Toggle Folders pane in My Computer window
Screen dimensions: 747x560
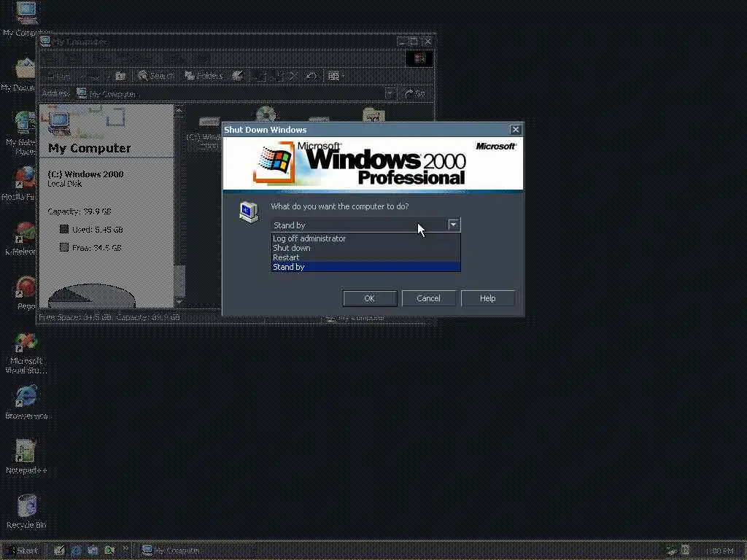204,76
